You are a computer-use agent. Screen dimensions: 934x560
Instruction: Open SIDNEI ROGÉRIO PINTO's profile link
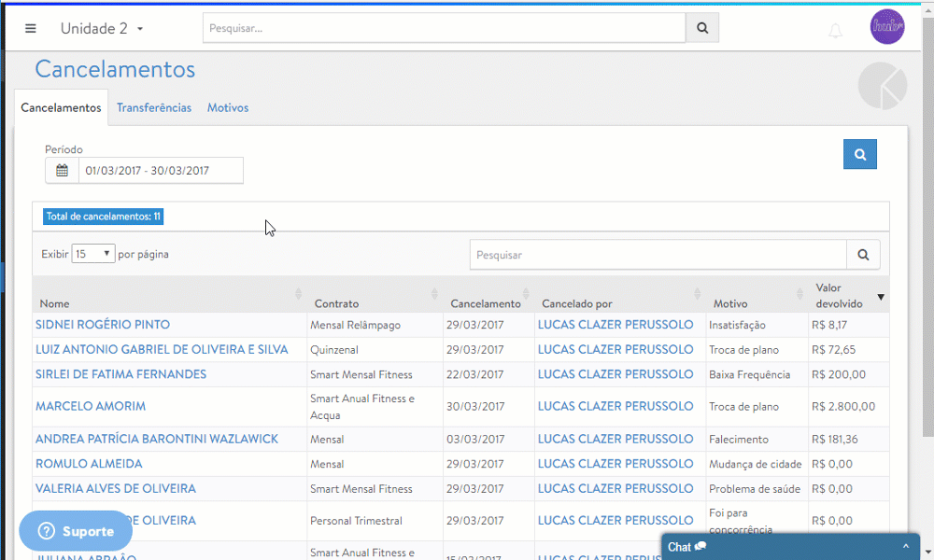[x=103, y=325]
